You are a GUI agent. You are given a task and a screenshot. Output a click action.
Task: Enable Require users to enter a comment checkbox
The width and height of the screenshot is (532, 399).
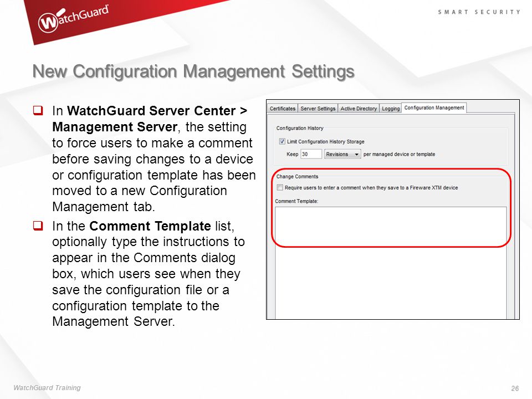click(x=280, y=187)
